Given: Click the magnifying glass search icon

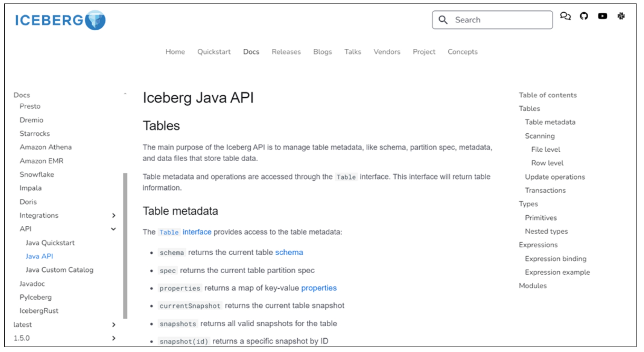Looking at the screenshot, I should pyautogui.click(x=443, y=20).
